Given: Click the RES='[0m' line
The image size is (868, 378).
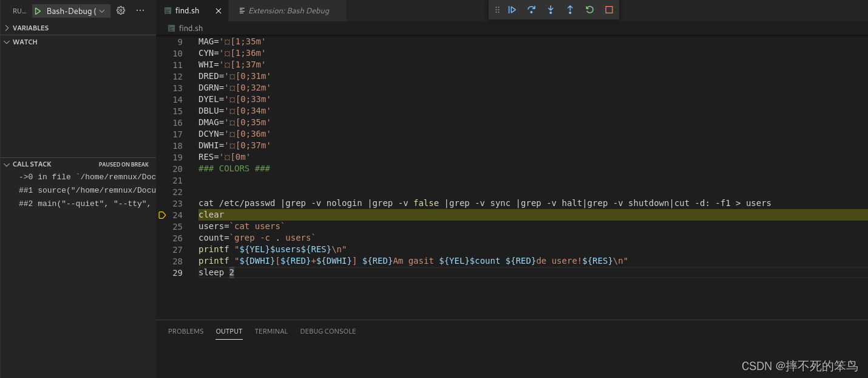Looking at the screenshot, I should 225,157.
